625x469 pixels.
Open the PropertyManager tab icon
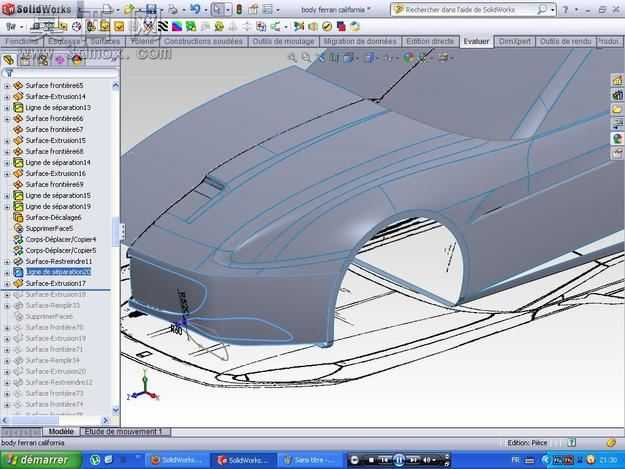(x=26, y=60)
